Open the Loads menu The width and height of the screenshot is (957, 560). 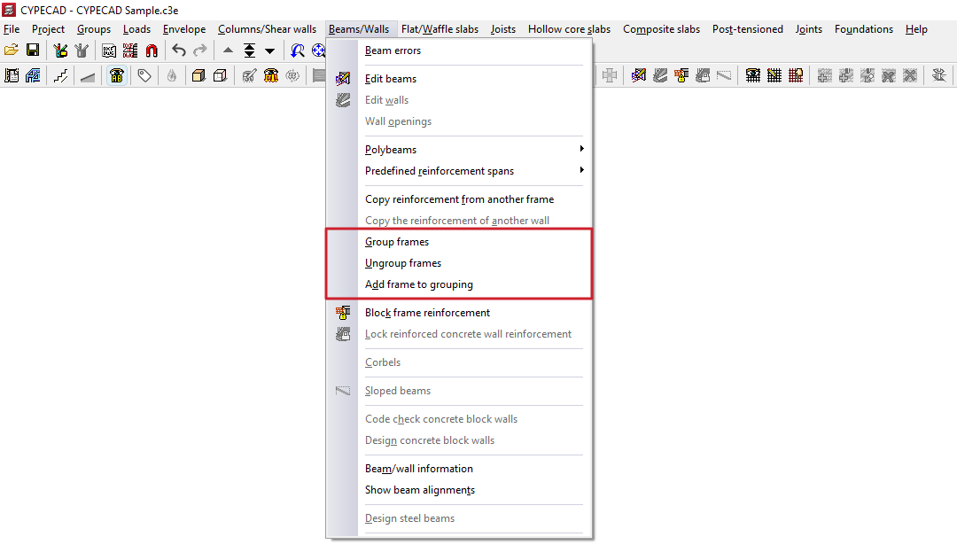136,29
